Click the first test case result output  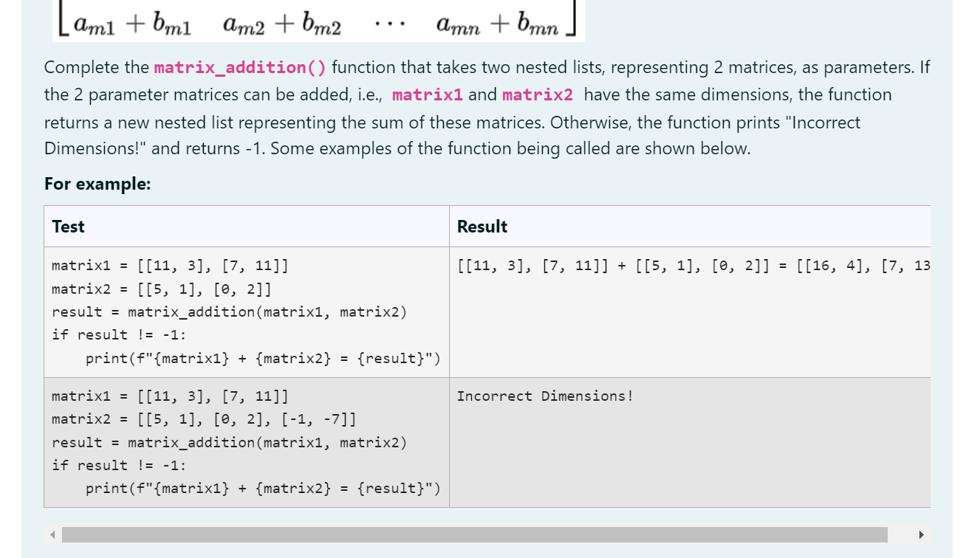click(694, 266)
